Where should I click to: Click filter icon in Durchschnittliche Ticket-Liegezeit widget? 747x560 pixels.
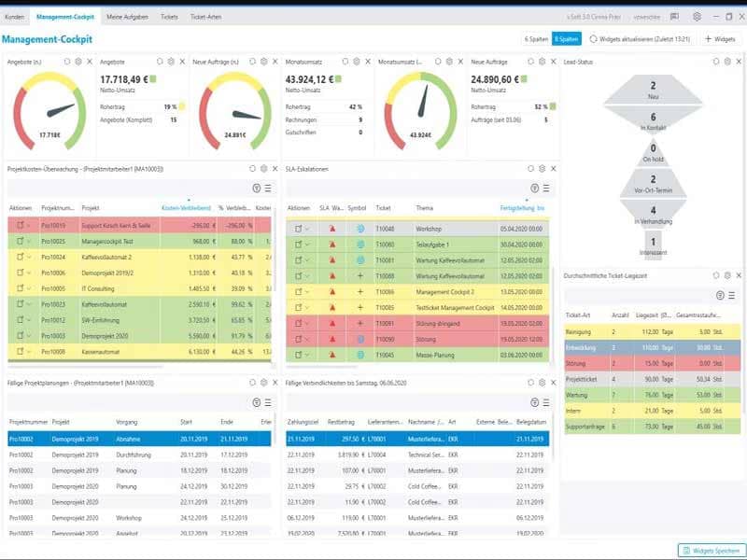pyautogui.click(x=720, y=295)
